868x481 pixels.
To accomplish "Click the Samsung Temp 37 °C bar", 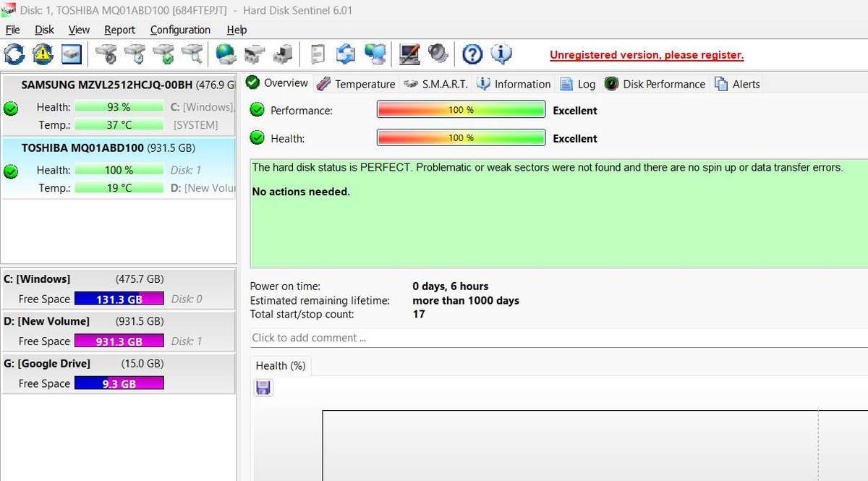I will [119, 124].
